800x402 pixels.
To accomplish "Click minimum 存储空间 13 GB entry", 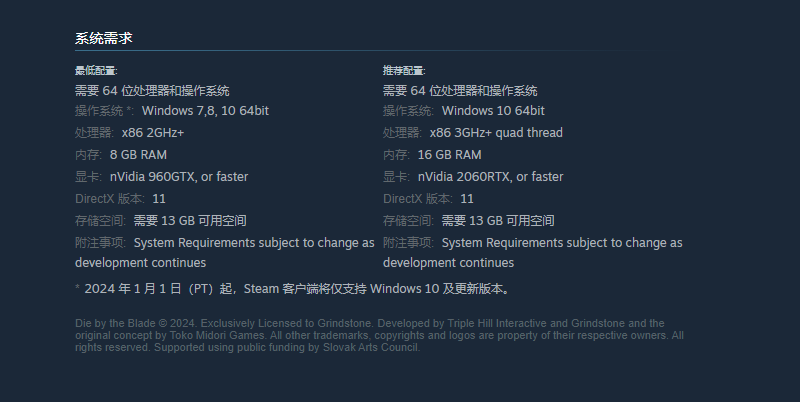I will (x=161, y=220).
